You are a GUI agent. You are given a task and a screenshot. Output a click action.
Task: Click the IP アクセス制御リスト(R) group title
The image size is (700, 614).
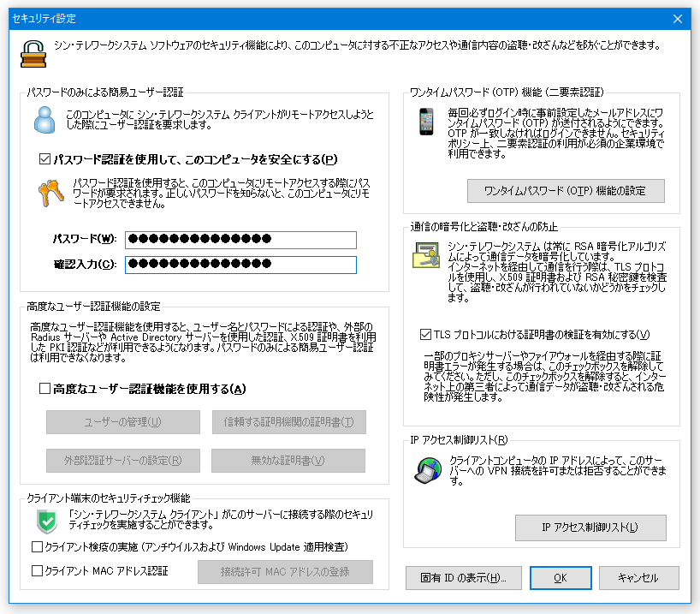459,439
